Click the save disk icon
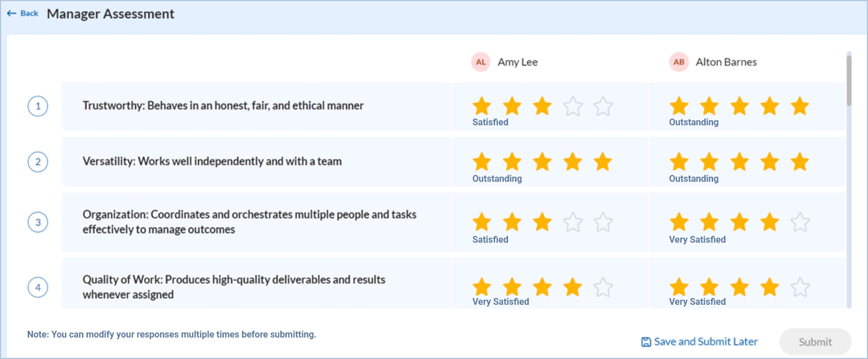868x359 pixels. click(646, 342)
